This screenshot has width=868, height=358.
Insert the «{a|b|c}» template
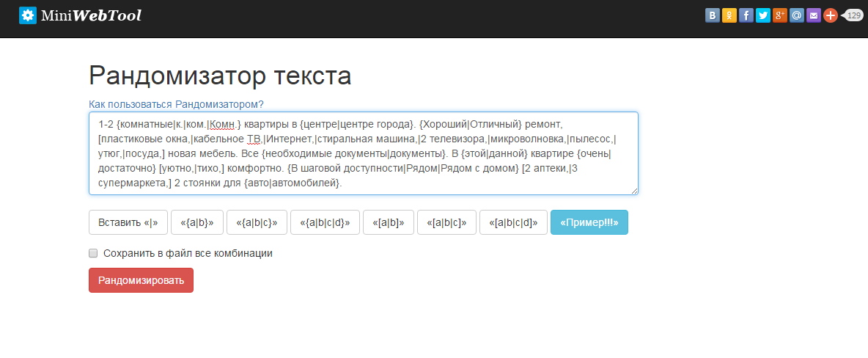coord(257,222)
